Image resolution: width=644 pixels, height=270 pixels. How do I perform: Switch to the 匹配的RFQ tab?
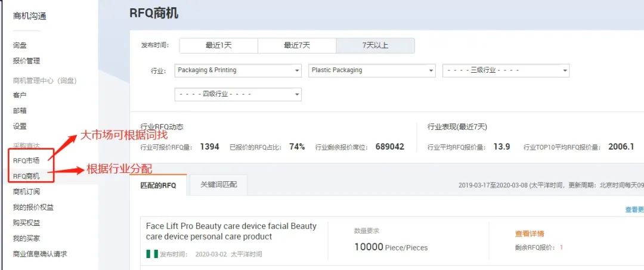pos(158,185)
